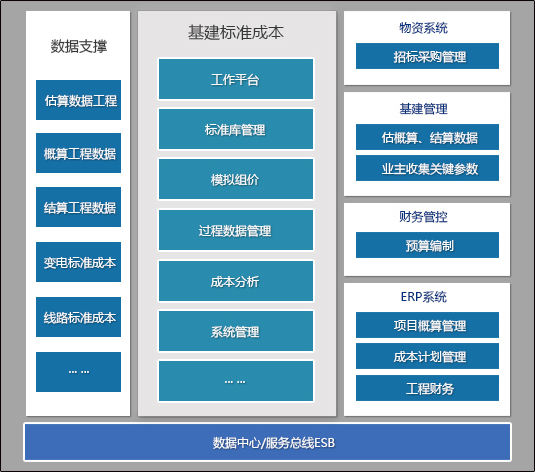The image size is (535, 472).
Task: Click the 估算数据工程 box
Action: tap(78, 100)
